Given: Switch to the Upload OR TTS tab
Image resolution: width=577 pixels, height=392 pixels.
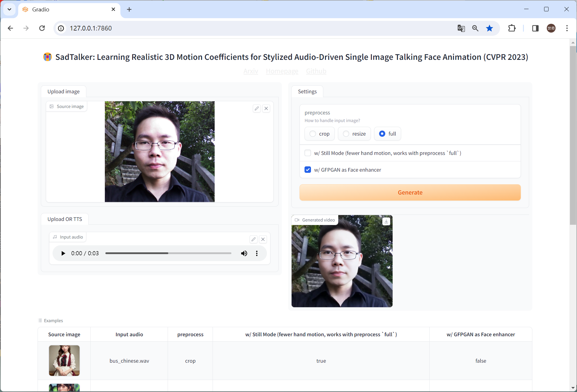Looking at the screenshot, I should click(x=65, y=219).
